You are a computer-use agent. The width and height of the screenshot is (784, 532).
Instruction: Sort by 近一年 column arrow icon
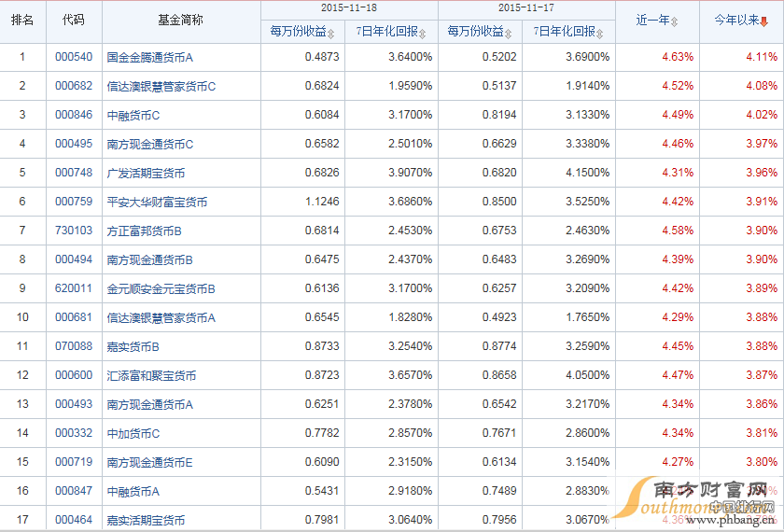click(x=675, y=21)
